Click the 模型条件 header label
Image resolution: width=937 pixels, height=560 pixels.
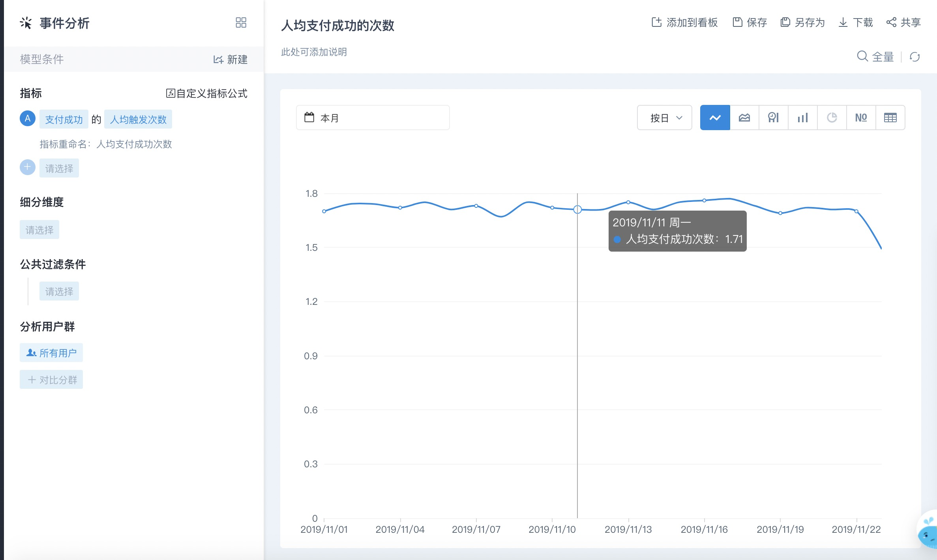[x=42, y=59]
